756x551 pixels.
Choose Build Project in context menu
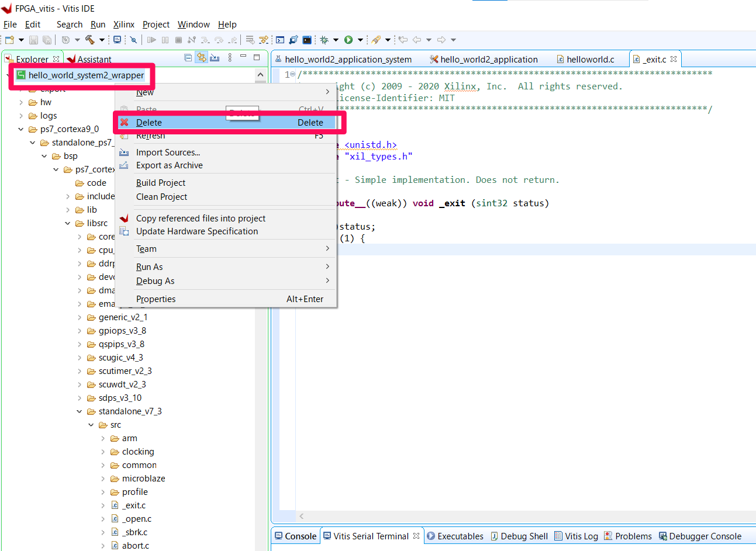pos(161,183)
